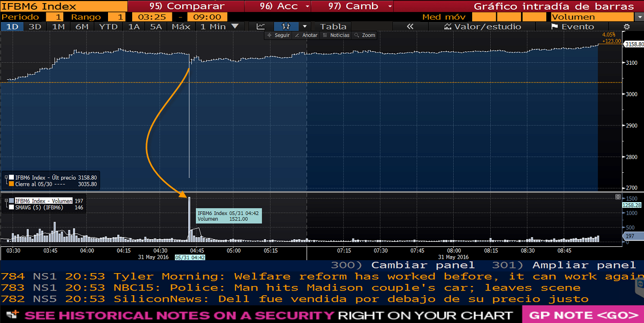Switch to the 6M period tab
Viewport: 644px width, 323px height.
tap(82, 26)
